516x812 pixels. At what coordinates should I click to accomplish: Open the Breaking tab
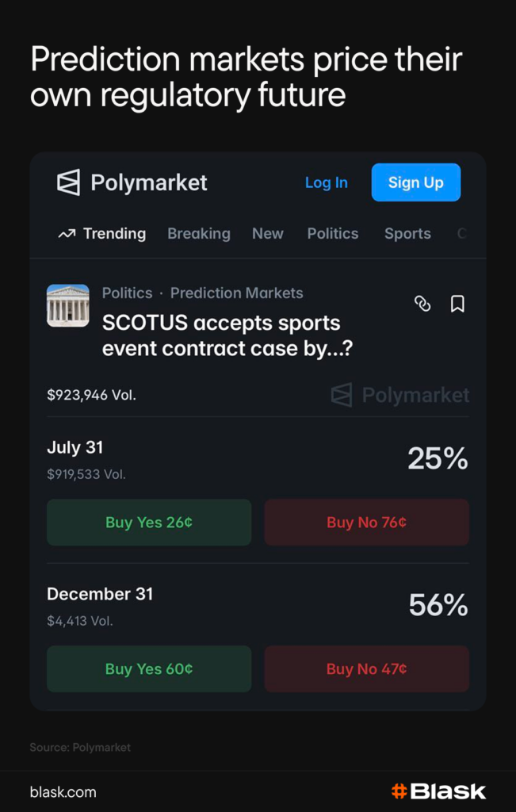click(199, 234)
